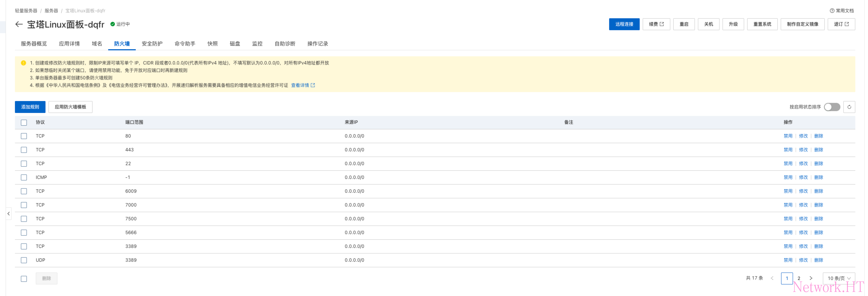Switch to the 安全防护 tab
868x296 pixels.
point(152,44)
